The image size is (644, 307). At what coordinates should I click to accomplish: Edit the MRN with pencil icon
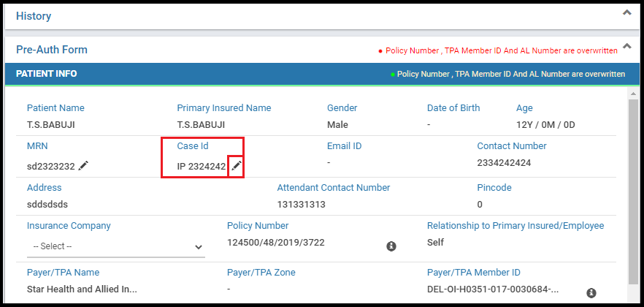[83, 166]
